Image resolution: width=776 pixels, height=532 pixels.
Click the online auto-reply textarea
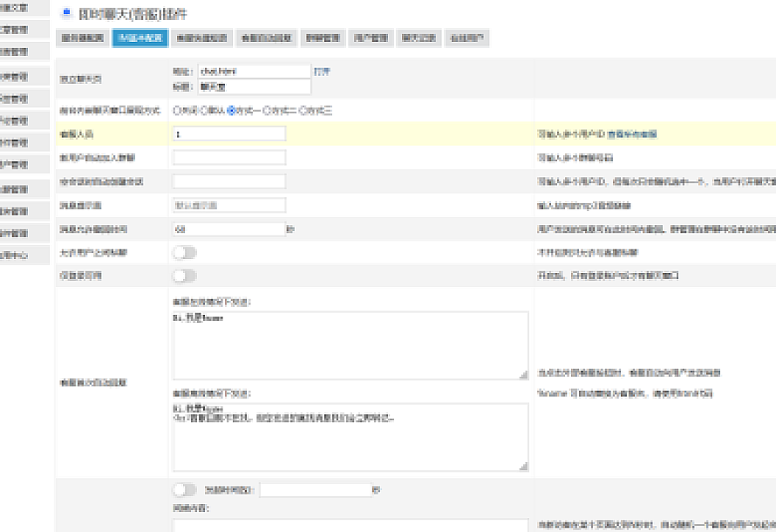point(350,345)
